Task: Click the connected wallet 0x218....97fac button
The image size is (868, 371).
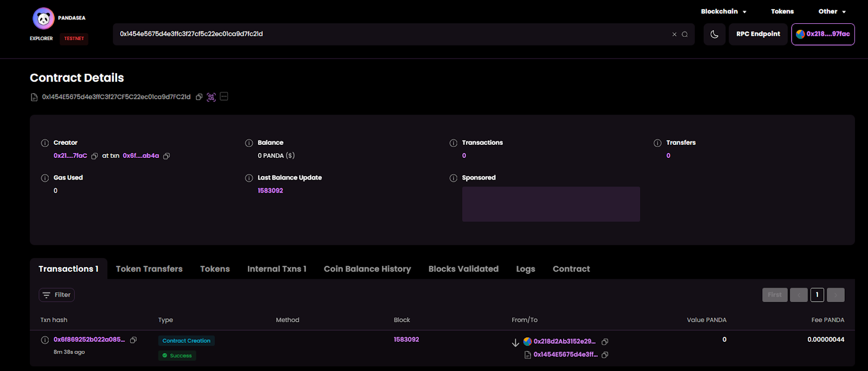Action: [x=823, y=34]
